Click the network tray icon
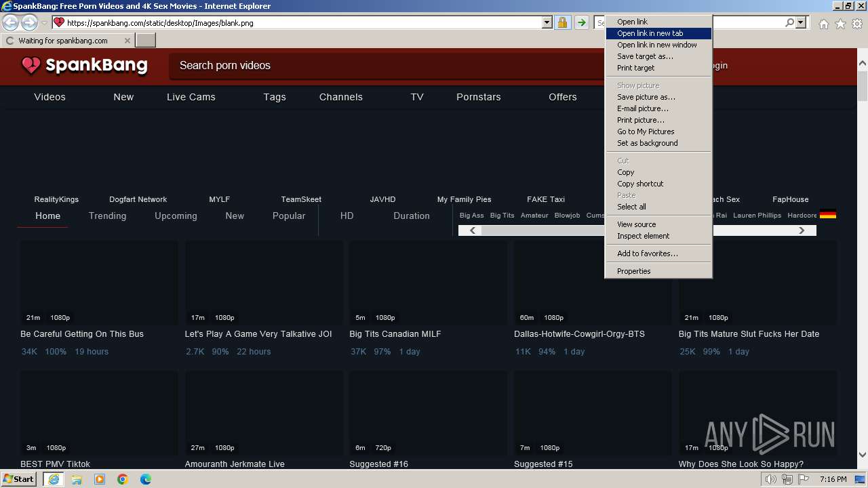The height and width of the screenshot is (488, 868). point(787,479)
